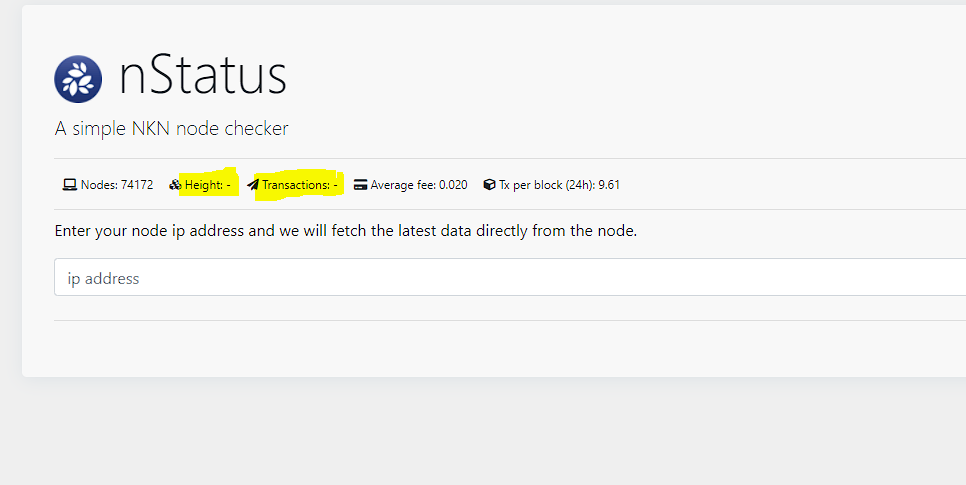The image size is (966, 485).
Task: Click the nStatus title heading
Action: coord(203,75)
